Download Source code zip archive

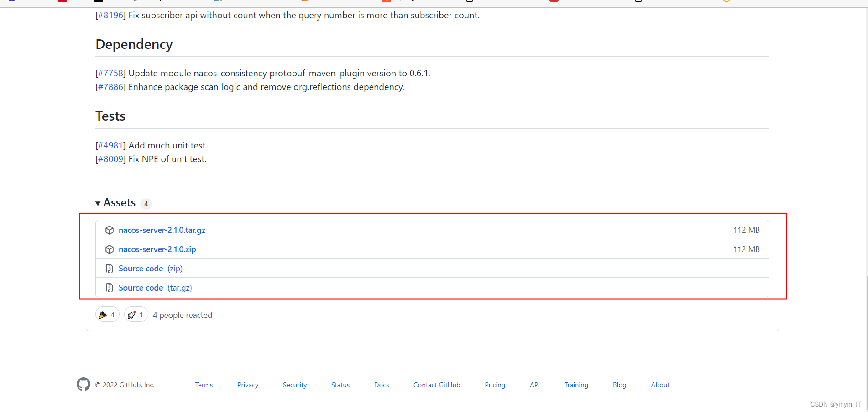(151, 269)
